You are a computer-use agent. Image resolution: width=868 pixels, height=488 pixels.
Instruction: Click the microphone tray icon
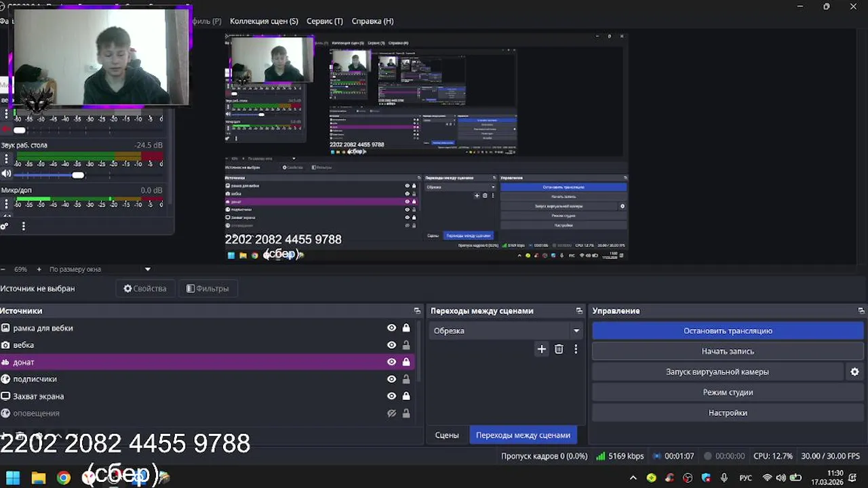click(724, 478)
